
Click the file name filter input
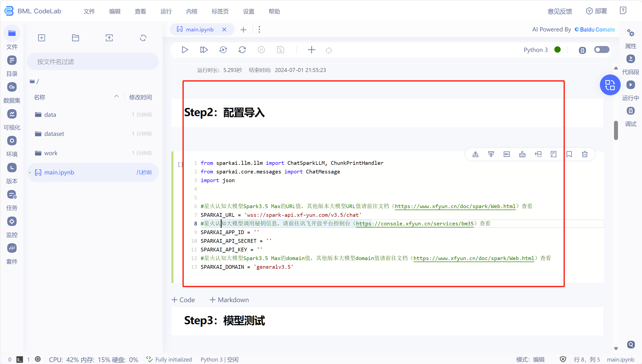tap(93, 62)
